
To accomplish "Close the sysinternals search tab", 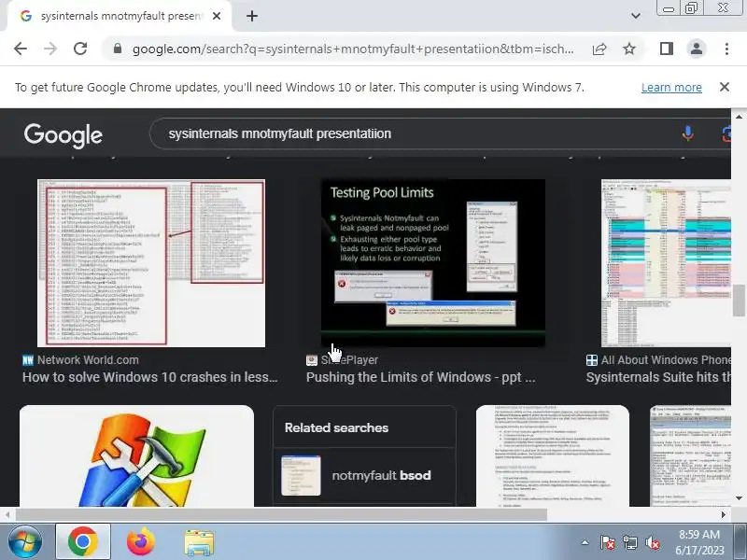I will coord(217,16).
